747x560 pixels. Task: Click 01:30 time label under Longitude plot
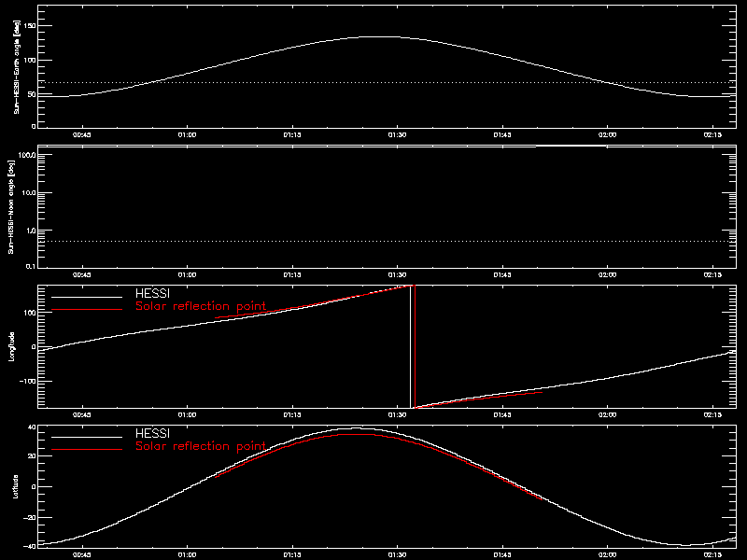coord(398,414)
